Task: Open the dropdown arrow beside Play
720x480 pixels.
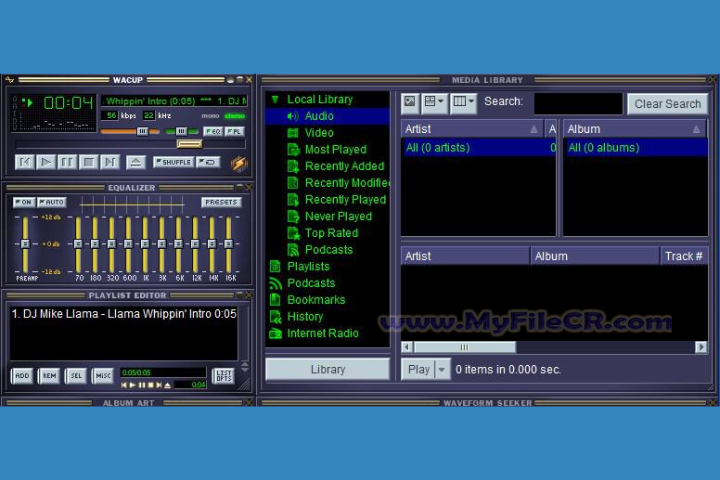Action: tap(442, 369)
